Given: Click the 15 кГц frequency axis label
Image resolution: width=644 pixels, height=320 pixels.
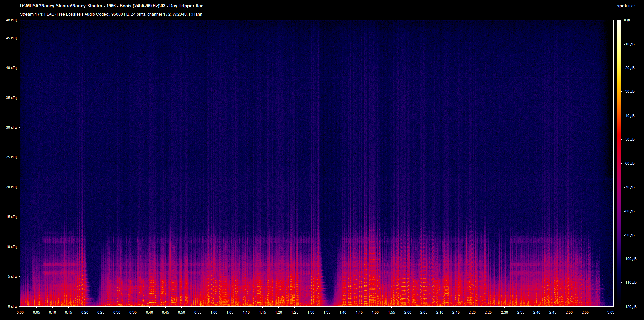Looking at the screenshot, I should pos(11,217).
